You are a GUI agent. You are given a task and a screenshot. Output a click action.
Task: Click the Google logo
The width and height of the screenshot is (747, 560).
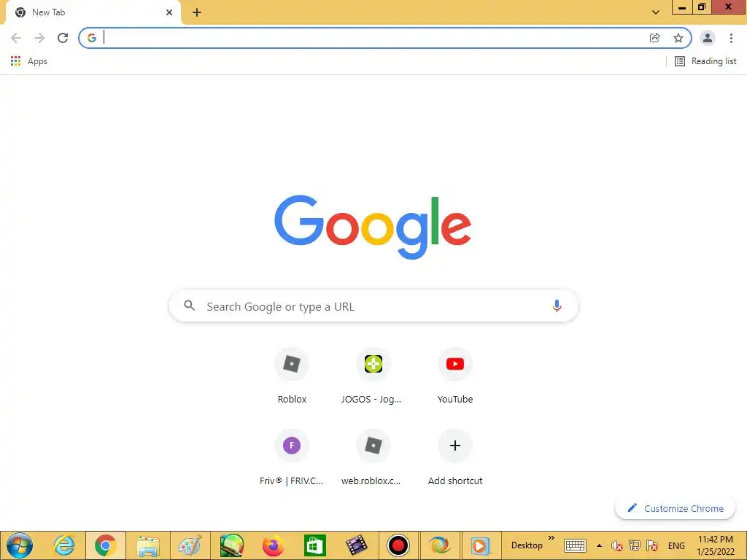[373, 227]
